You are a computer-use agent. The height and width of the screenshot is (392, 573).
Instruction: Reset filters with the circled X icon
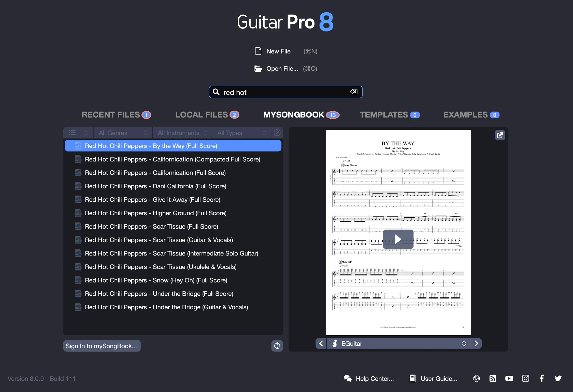click(277, 133)
